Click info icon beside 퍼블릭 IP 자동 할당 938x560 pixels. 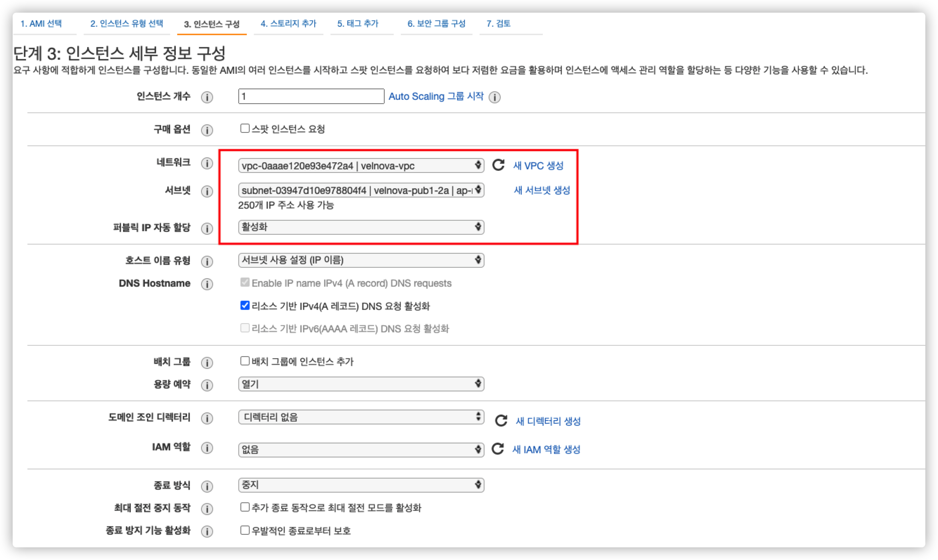coord(207,228)
